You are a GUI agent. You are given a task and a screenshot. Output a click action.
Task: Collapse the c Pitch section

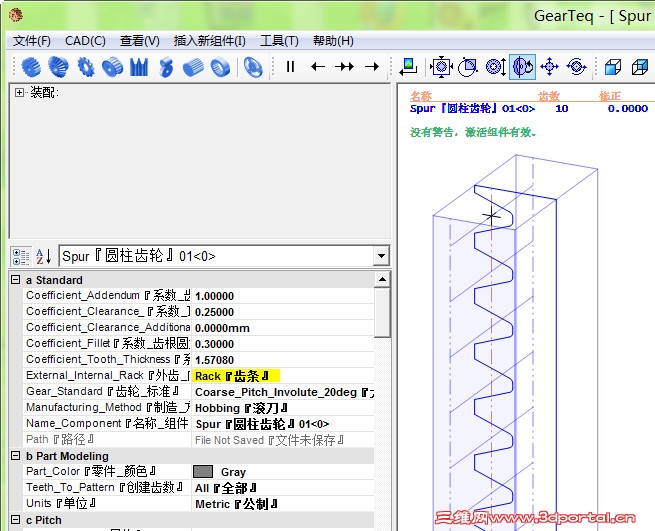point(15,520)
